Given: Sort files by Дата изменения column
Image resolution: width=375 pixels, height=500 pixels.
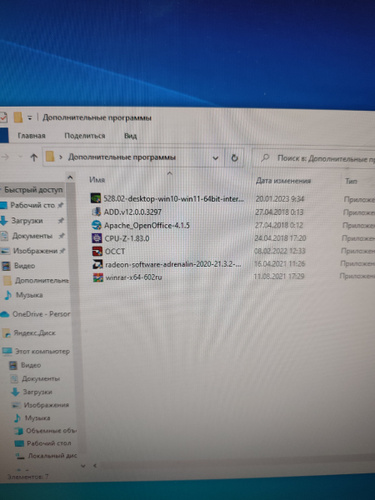Looking at the screenshot, I should pos(283,181).
